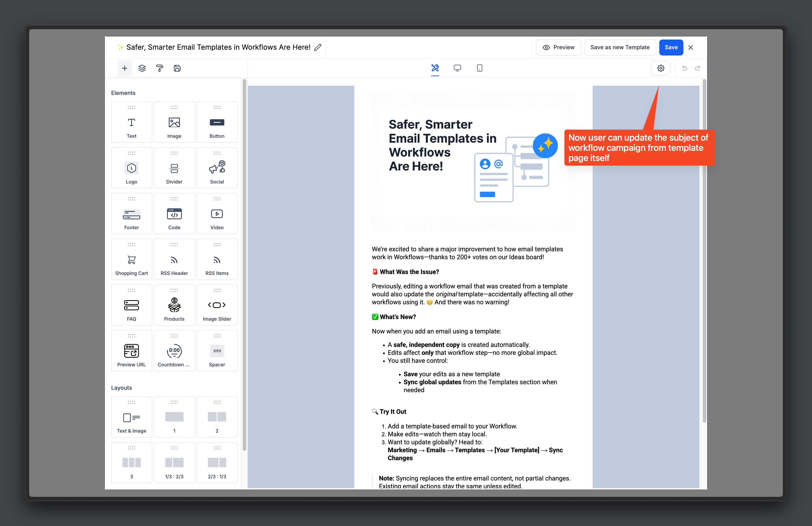Open the layers panel icon
812x526 pixels.
click(142, 68)
